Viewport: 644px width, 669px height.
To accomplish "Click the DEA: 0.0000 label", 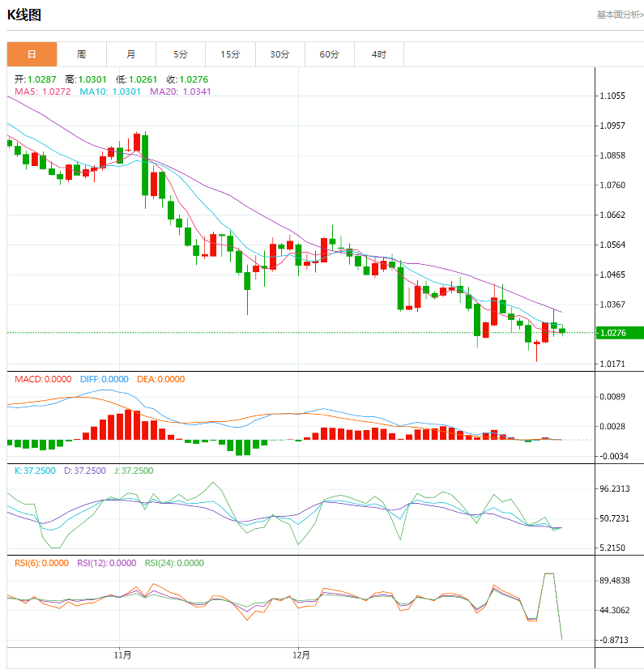I will click(161, 379).
